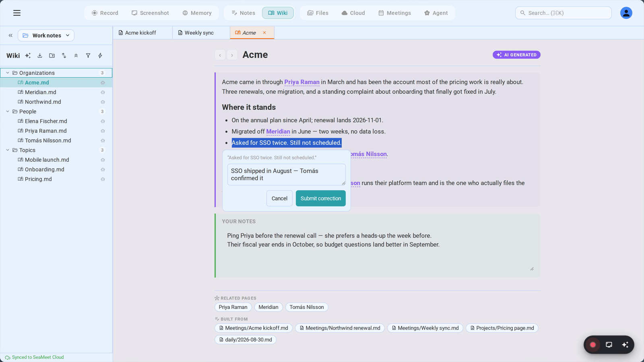Click robot icon on Northwind.md row

coord(103,102)
